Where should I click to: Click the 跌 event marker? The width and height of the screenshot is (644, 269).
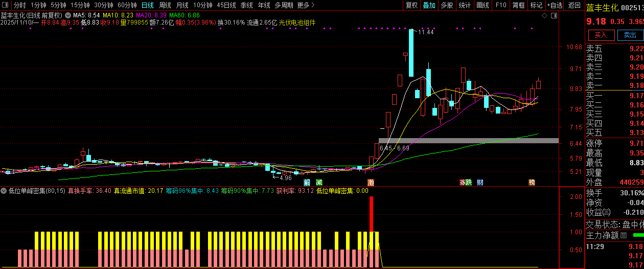point(469,182)
